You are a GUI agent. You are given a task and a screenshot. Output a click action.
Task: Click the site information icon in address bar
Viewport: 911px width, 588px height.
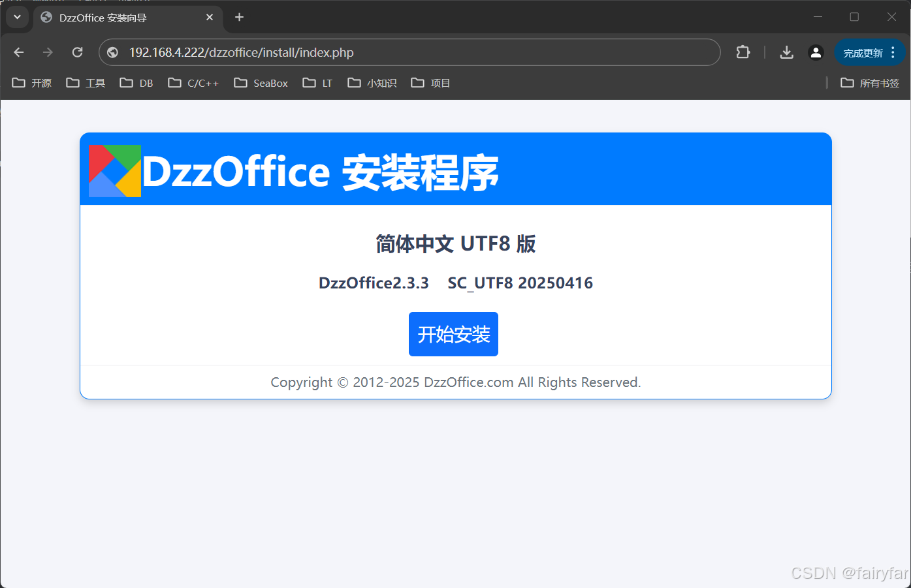point(112,52)
